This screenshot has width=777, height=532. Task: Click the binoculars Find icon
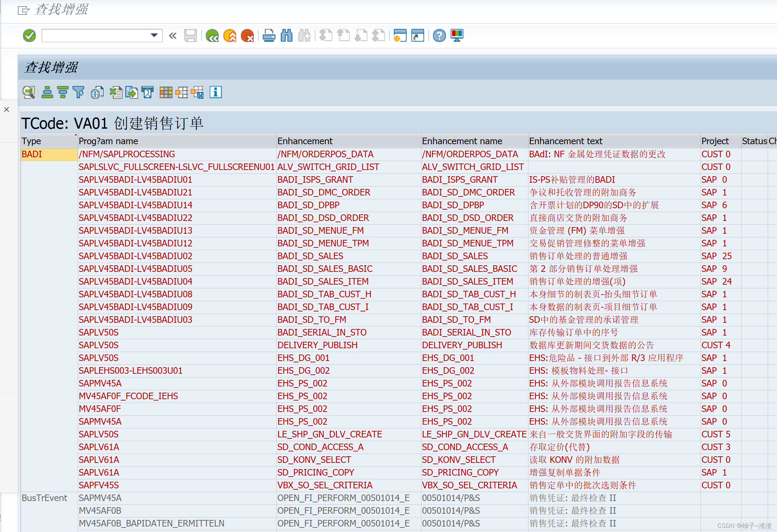286,35
